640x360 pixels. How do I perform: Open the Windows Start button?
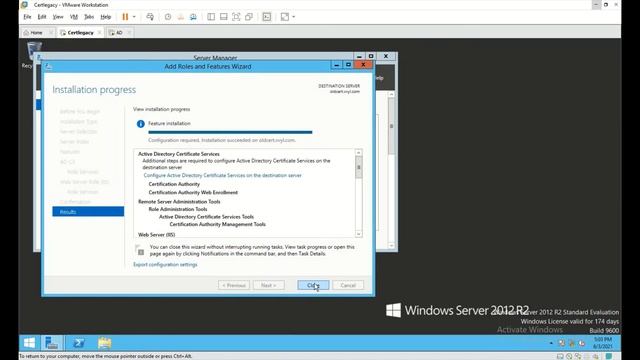click(29, 343)
